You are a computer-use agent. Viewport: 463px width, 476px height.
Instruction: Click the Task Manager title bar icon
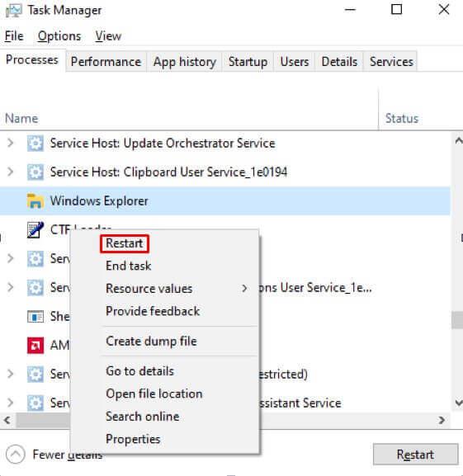[14, 11]
